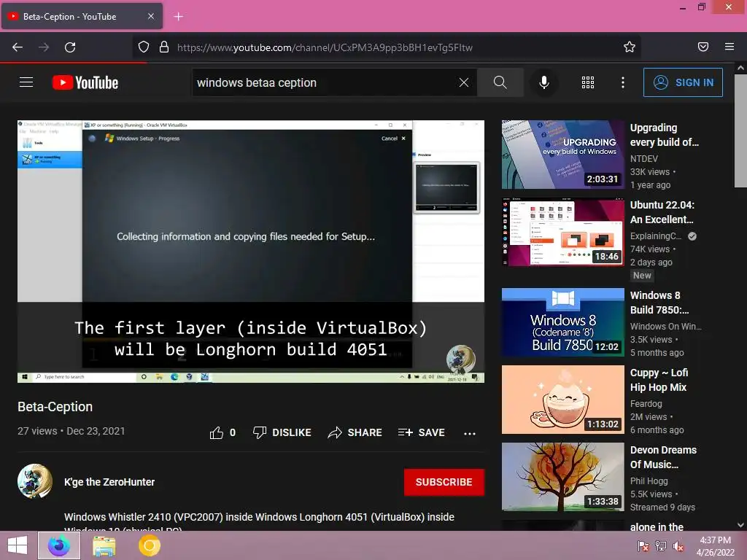Click the SHARE button
This screenshot has height=560, width=747.
[x=355, y=432]
